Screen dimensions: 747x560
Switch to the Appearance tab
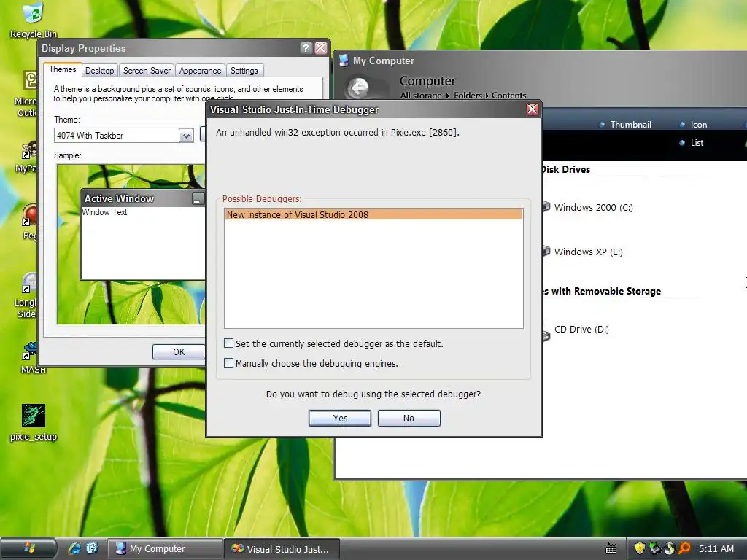click(x=200, y=71)
